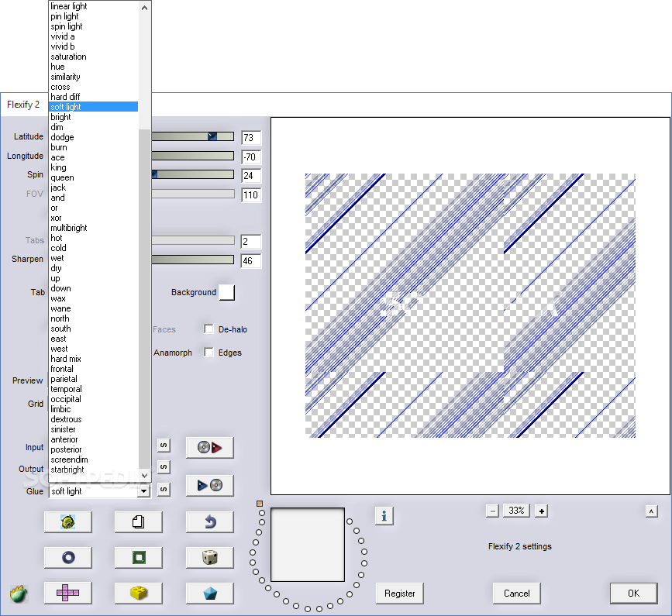Click the Spin value field 24
This screenshot has width=672, height=616.
[x=251, y=176]
